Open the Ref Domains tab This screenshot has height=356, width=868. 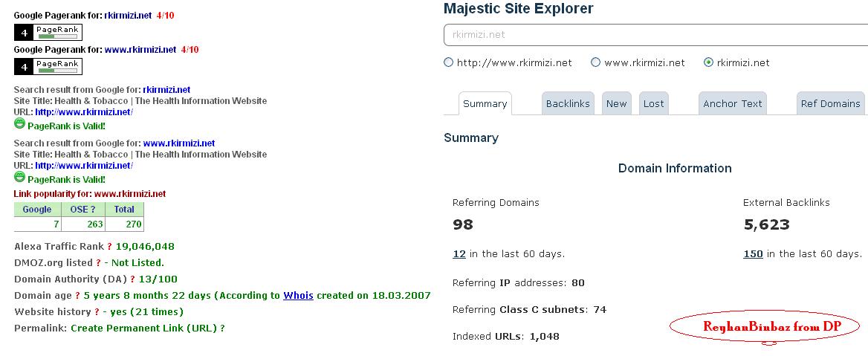click(x=830, y=103)
